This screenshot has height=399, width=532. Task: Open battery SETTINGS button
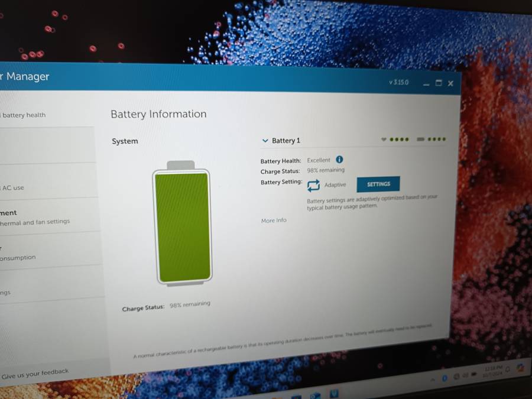(378, 184)
